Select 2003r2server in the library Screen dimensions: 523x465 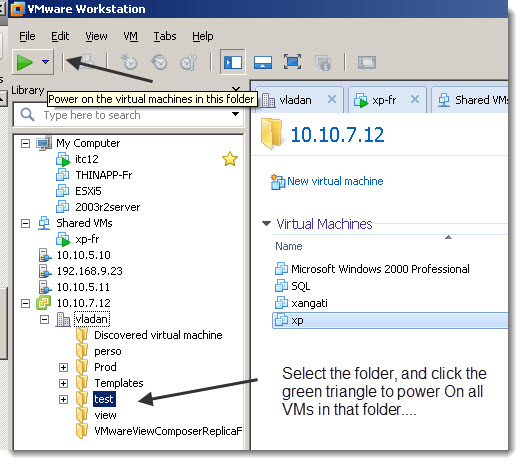click(x=107, y=207)
